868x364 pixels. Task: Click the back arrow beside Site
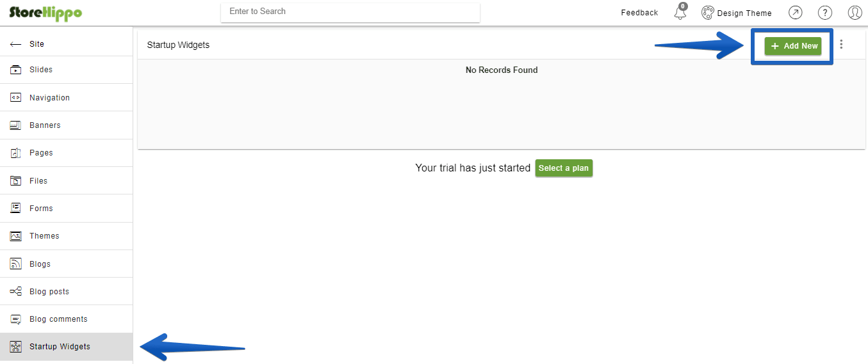click(x=16, y=44)
